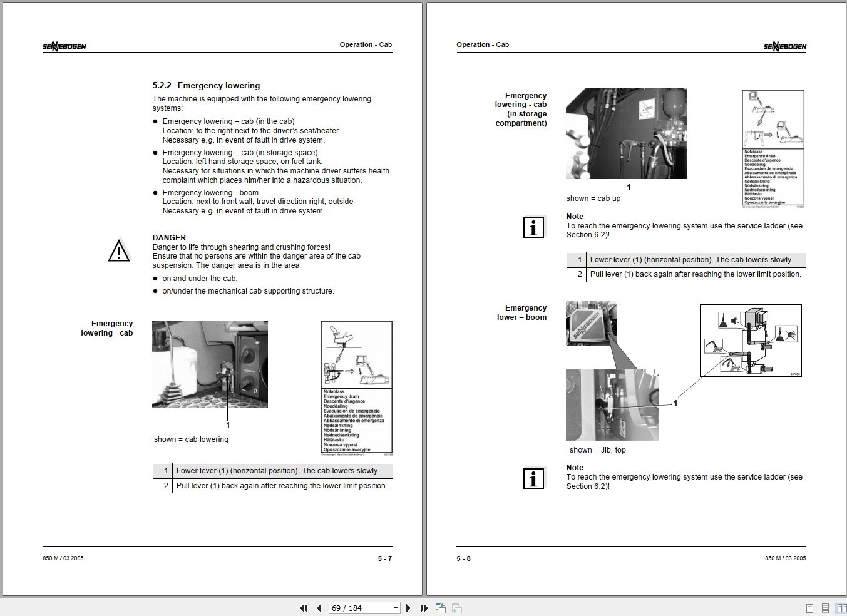Go back to the previous view
The image size is (847, 616).
(441, 608)
